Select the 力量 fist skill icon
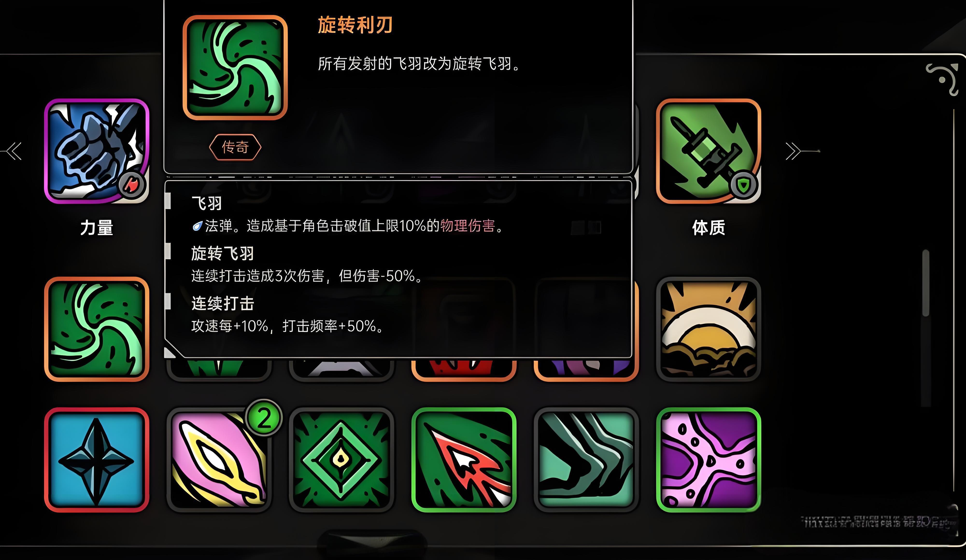 (97, 151)
